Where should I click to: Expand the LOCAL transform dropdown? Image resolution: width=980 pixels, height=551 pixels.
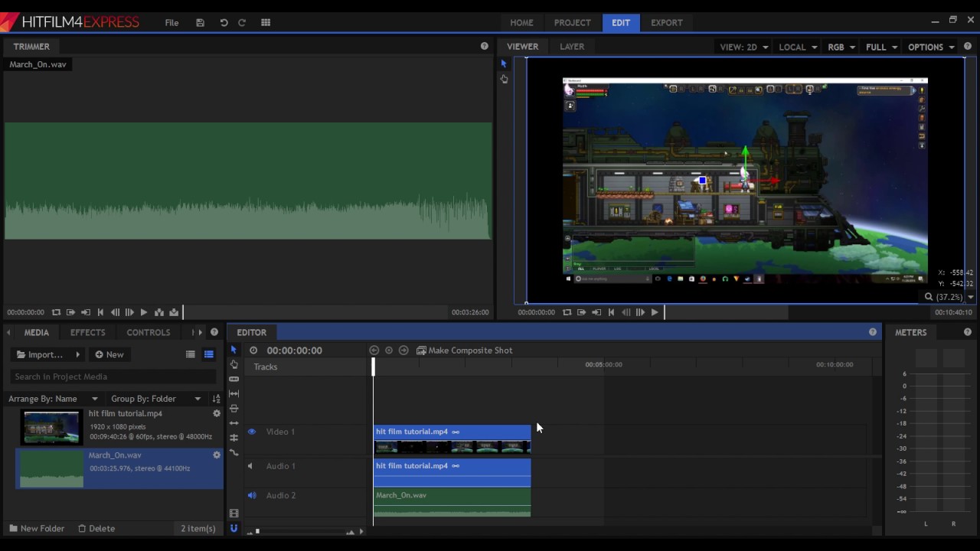[x=798, y=47]
